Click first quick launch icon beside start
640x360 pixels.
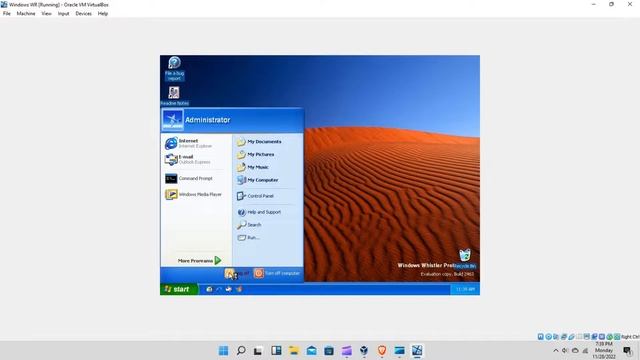tap(209, 289)
